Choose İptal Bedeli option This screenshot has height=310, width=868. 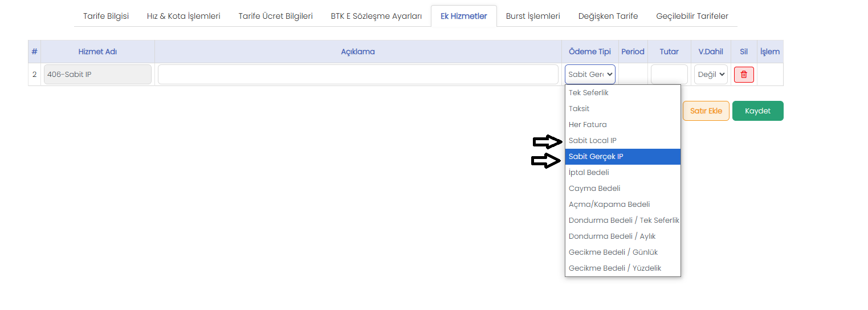(x=623, y=172)
